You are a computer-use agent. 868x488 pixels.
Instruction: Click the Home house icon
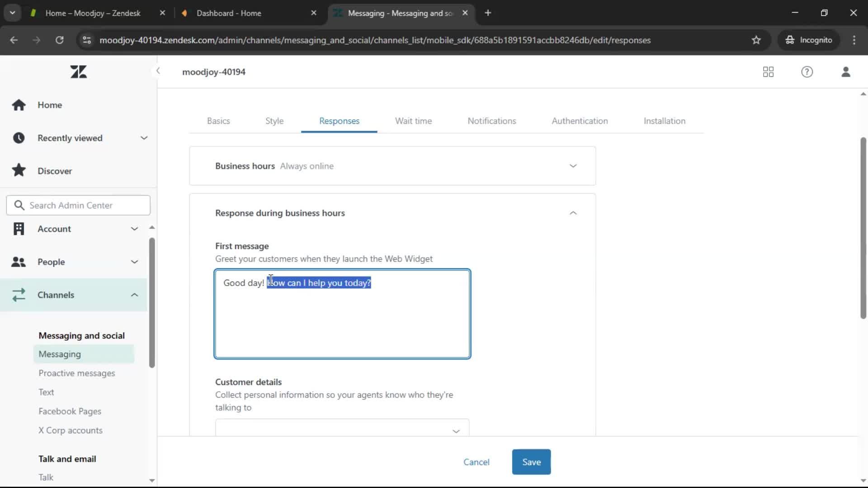coord(19,105)
